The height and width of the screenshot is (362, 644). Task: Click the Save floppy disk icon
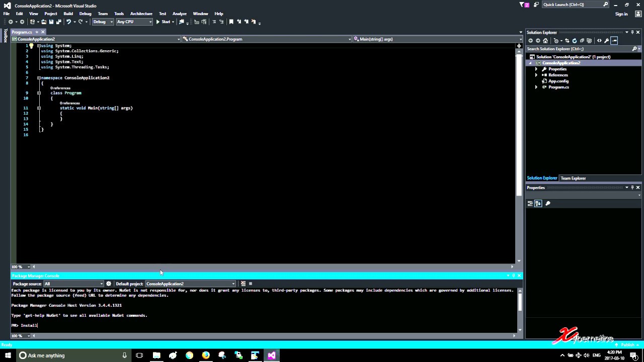pyautogui.click(x=51, y=22)
